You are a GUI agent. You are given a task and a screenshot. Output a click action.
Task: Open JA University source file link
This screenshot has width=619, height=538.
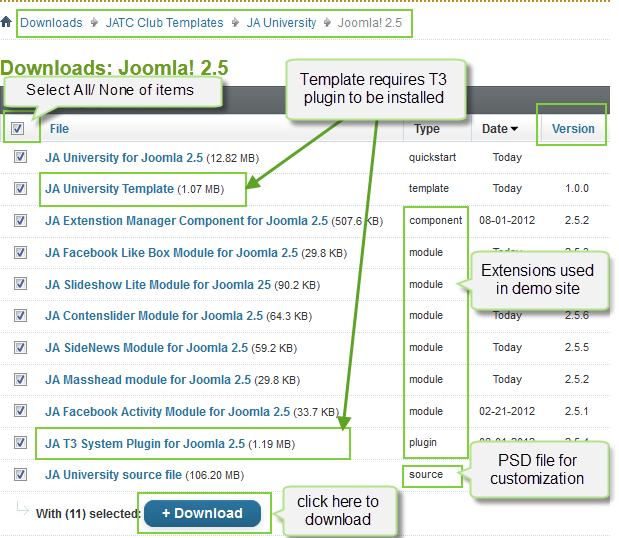(x=113, y=475)
